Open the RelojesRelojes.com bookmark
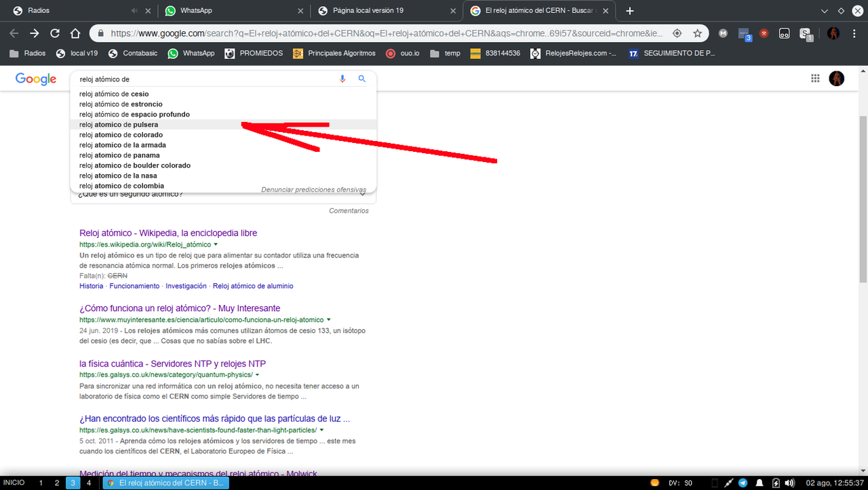 [574, 53]
